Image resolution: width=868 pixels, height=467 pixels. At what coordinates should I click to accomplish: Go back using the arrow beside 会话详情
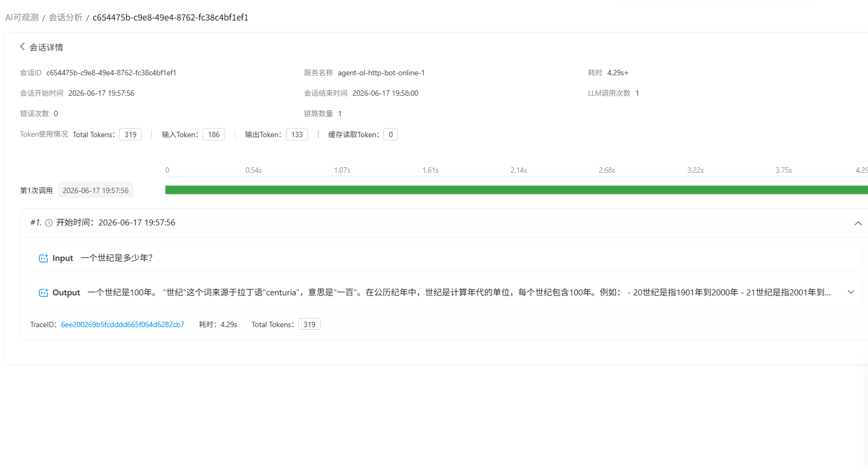click(23, 47)
